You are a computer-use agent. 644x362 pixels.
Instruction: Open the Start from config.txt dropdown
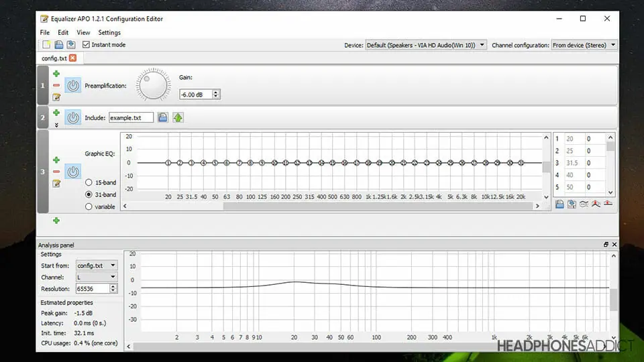[96, 265]
